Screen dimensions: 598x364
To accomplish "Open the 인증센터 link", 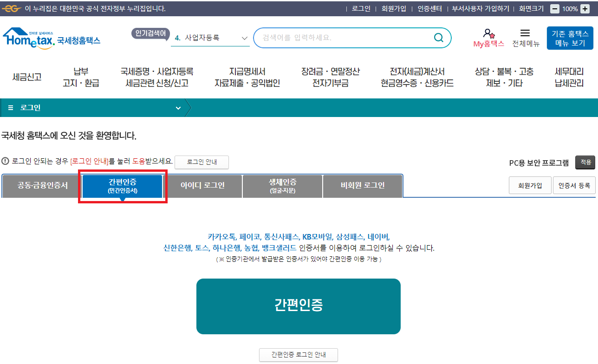I will coord(429,8).
